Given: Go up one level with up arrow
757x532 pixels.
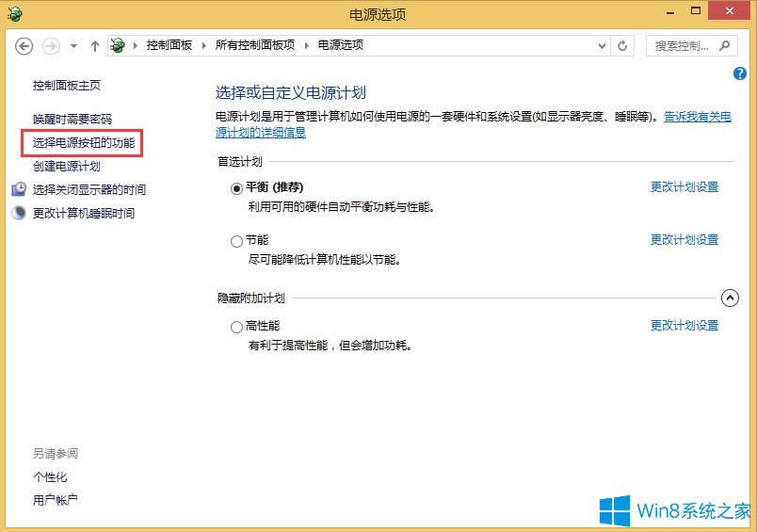Looking at the screenshot, I should (95, 46).
